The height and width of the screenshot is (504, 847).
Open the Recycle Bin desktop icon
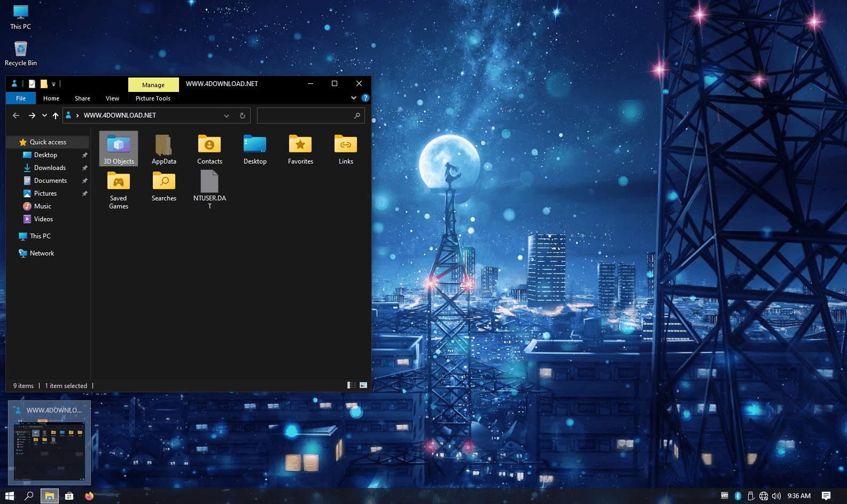pyautogui.click(x=21, y=53)
